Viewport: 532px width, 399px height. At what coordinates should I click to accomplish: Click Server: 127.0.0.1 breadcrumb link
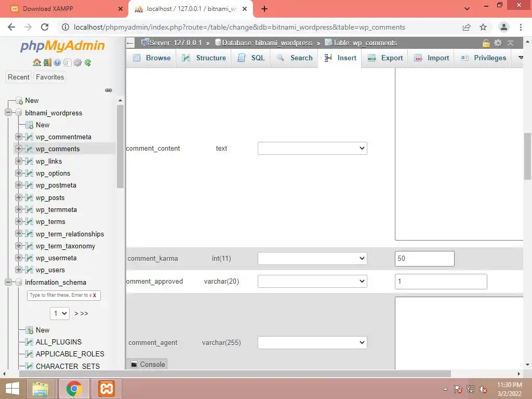click(x=176, y=43)
